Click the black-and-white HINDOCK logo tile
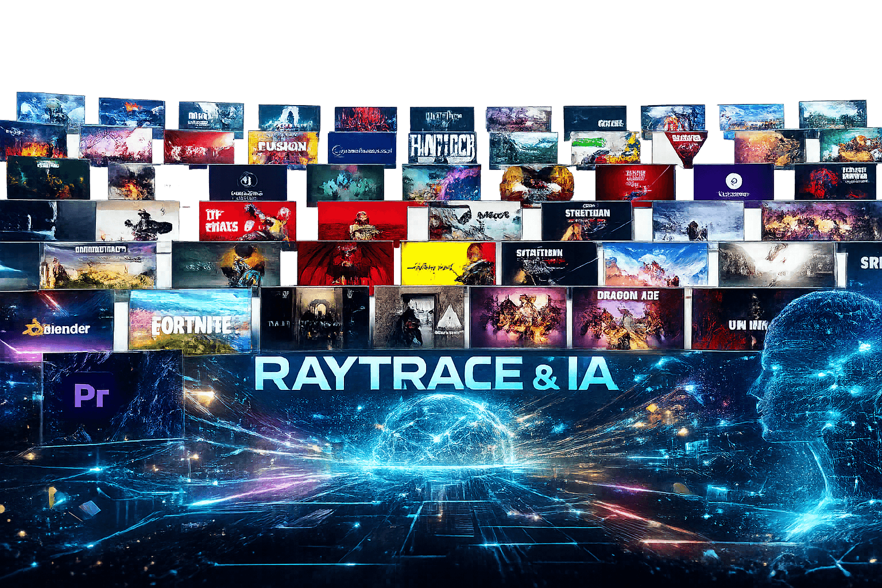The width and height of the screenshot is (882, 588). [x=442, y=148]
